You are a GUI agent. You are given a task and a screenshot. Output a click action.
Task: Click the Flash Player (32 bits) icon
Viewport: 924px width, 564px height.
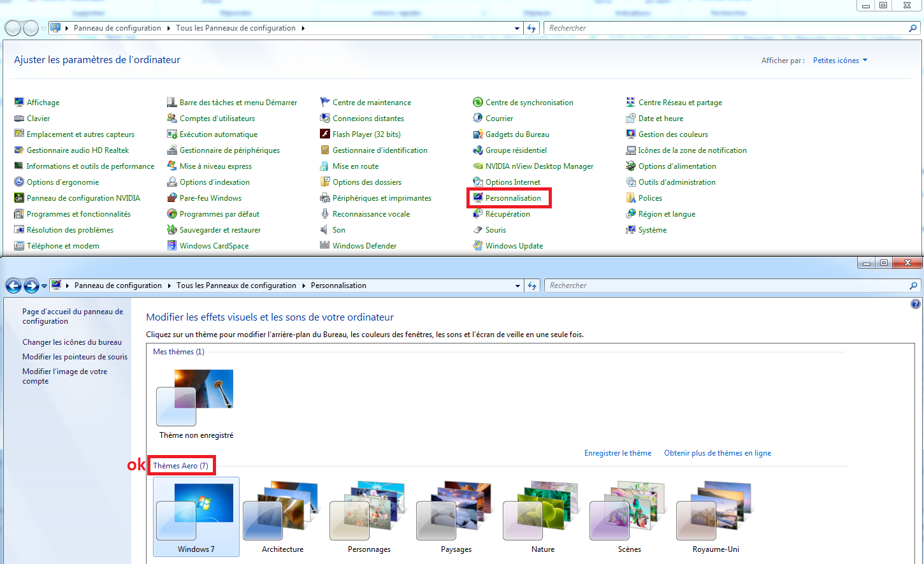pyautogui.click(x=325, y=134)
